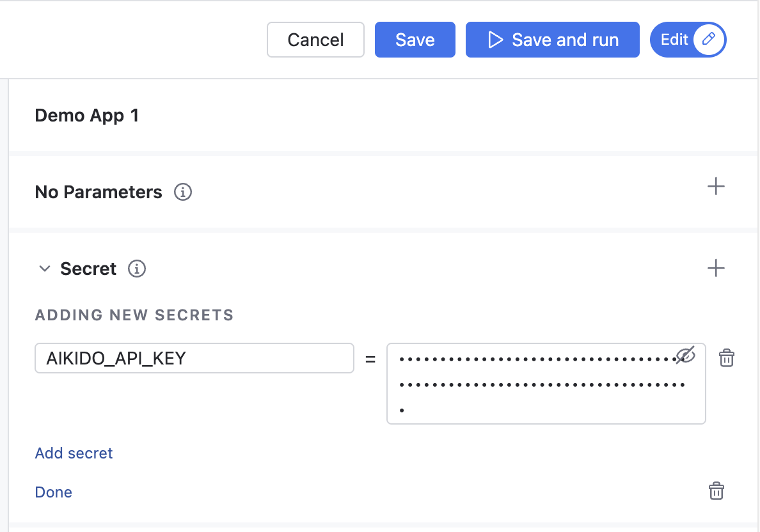Add a parameter with the plus icon
This screenshot has width=760, height=532.
pos(716,187)
